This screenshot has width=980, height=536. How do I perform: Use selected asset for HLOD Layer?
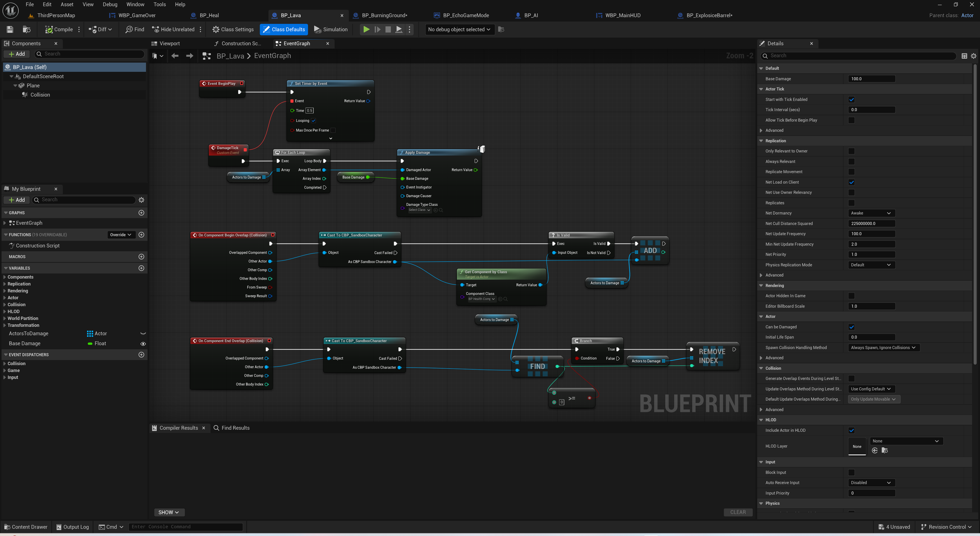[875, 451]
